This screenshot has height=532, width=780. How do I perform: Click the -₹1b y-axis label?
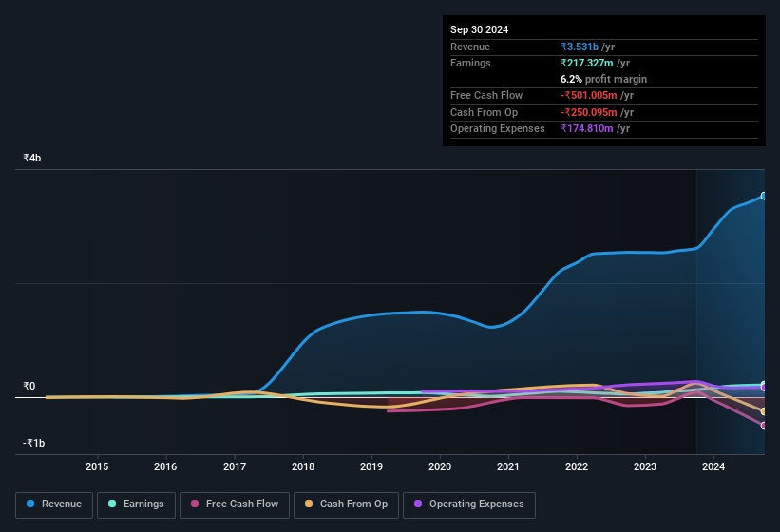click(33, 443)
